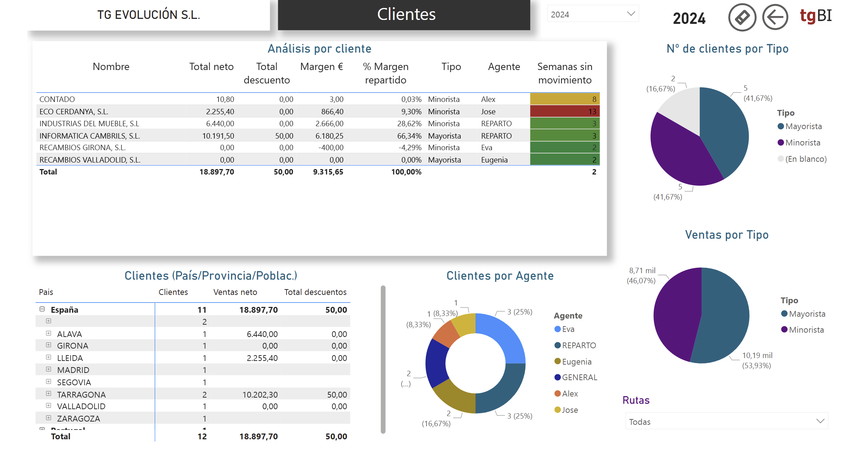The height and width of the screenshot is (456, 868).
Task: Click the back arrow icon
Action: pyautogui.click(x=775, y=17)
